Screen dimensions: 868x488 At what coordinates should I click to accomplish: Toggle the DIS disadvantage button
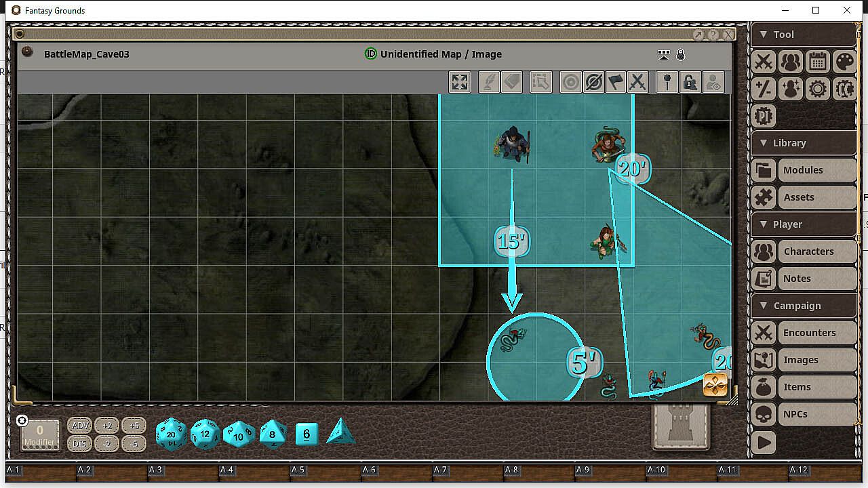tap(80, 444)
